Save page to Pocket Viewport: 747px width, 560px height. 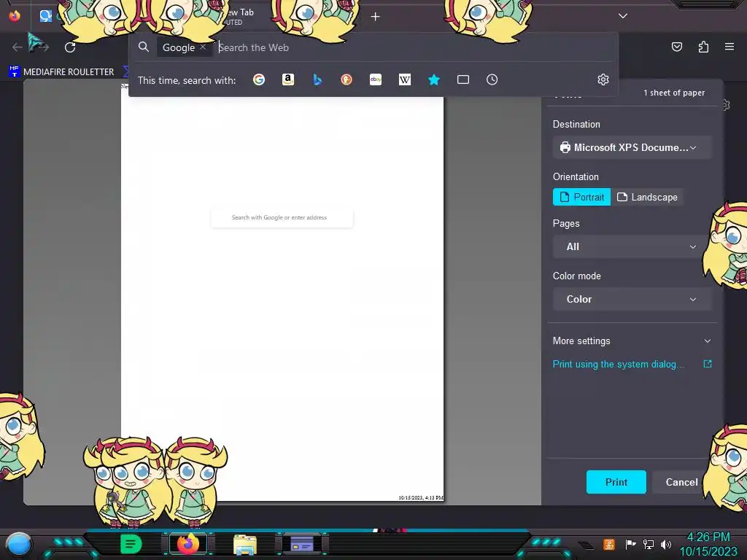[676, 47]
